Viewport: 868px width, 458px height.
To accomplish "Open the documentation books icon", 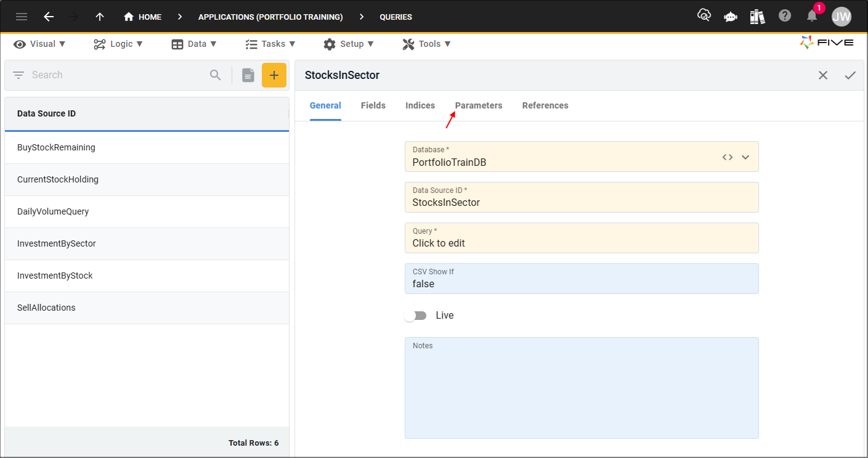I will pos(758,17).
